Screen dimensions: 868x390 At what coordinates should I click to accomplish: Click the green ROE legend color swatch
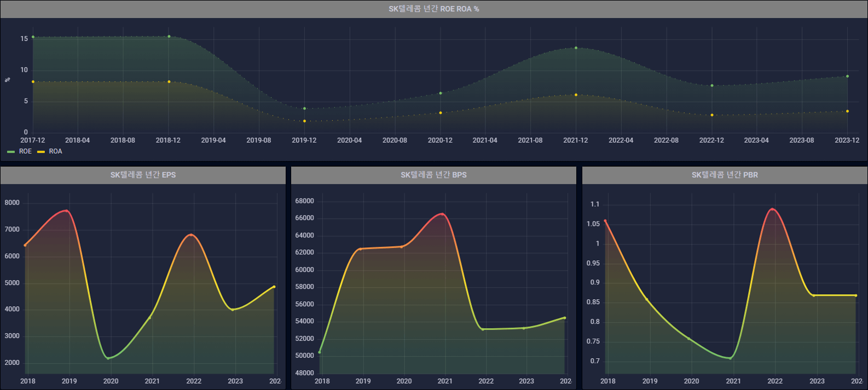11,152
